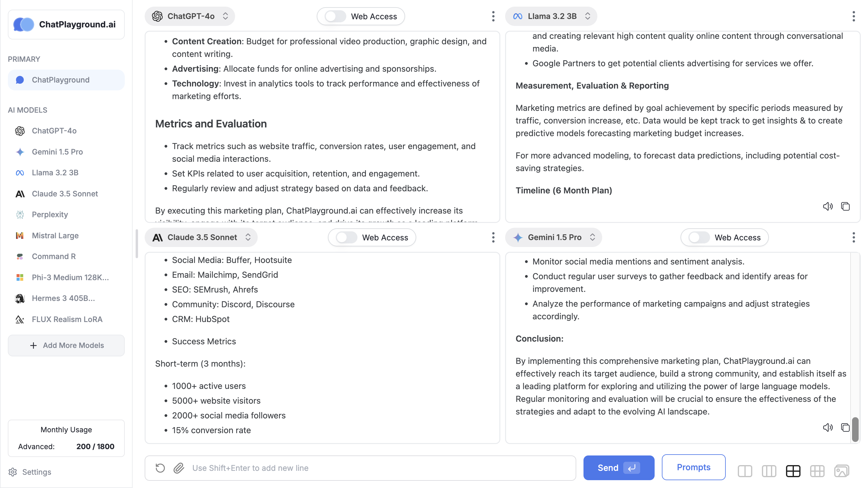Screen dimensions: 868x488
Task: Click the attach file paperclip icon
Action: tap(179, 468)
